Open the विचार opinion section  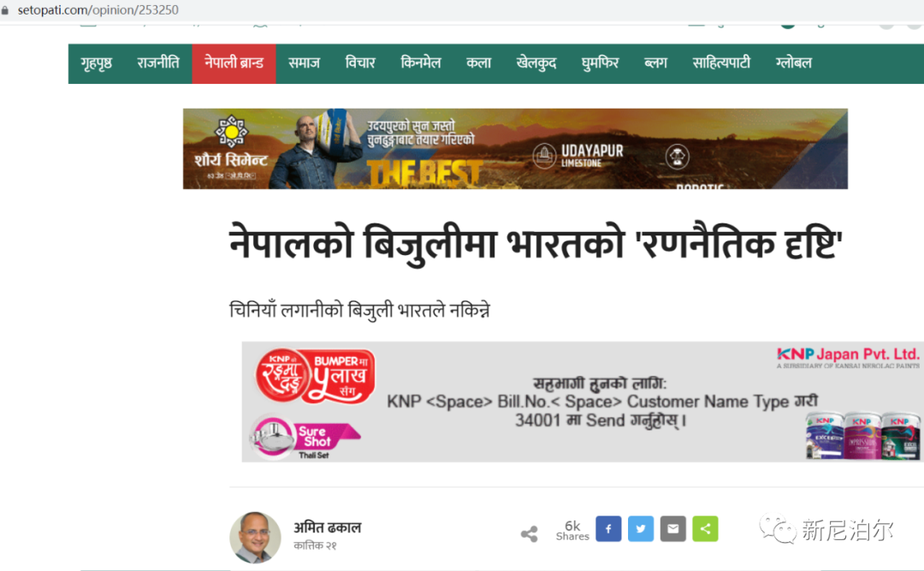[x=360, y=63]
